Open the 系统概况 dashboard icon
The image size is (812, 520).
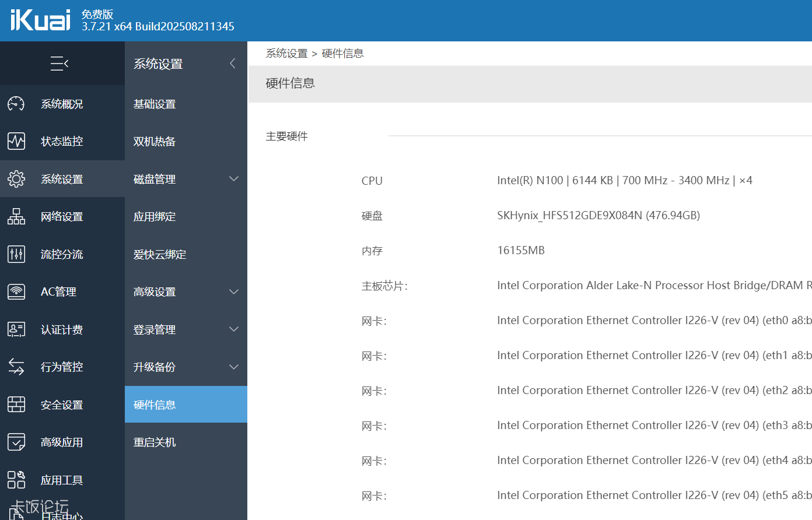pyautogui.click(x=16, y=104)
